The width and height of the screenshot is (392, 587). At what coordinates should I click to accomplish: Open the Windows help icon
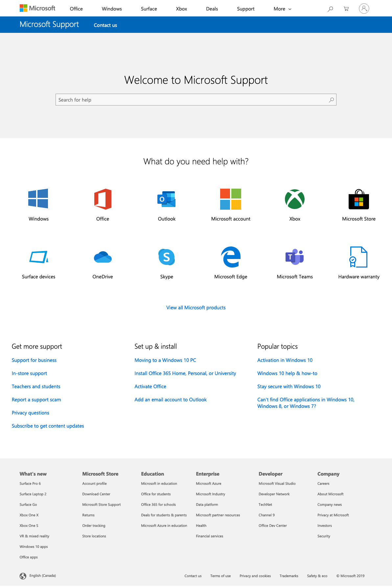point(38,199)
